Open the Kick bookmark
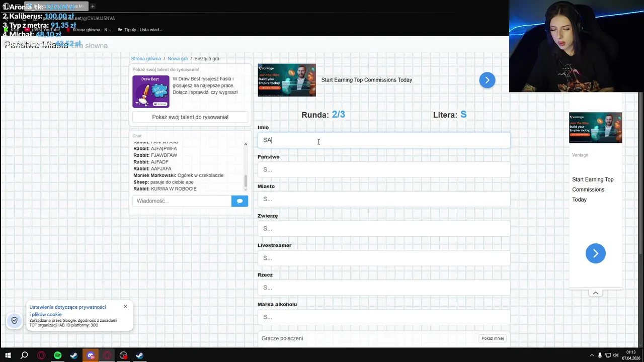This screenshot has height=362, width=644. pos(11,30)
